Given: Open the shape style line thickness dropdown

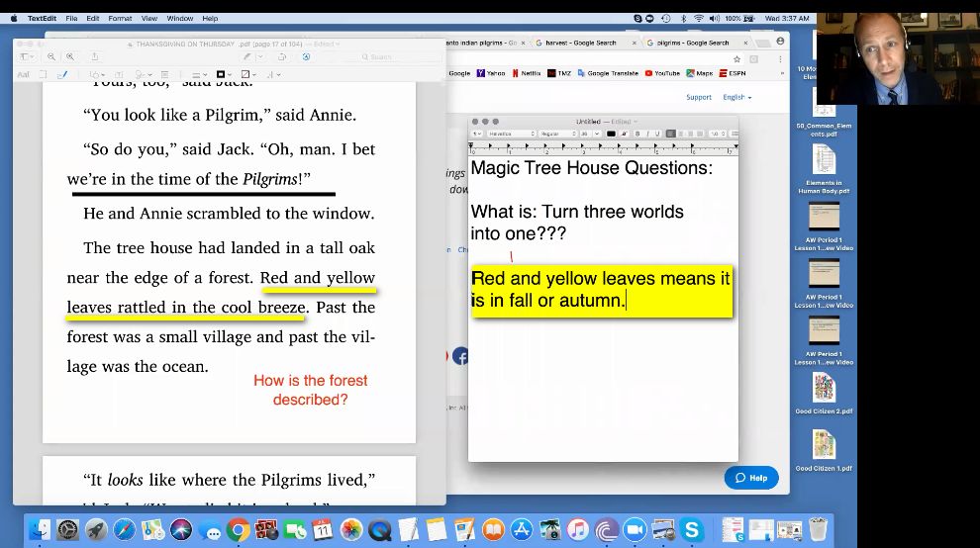Looking at the screenshot, I should (x=199, y=75).
